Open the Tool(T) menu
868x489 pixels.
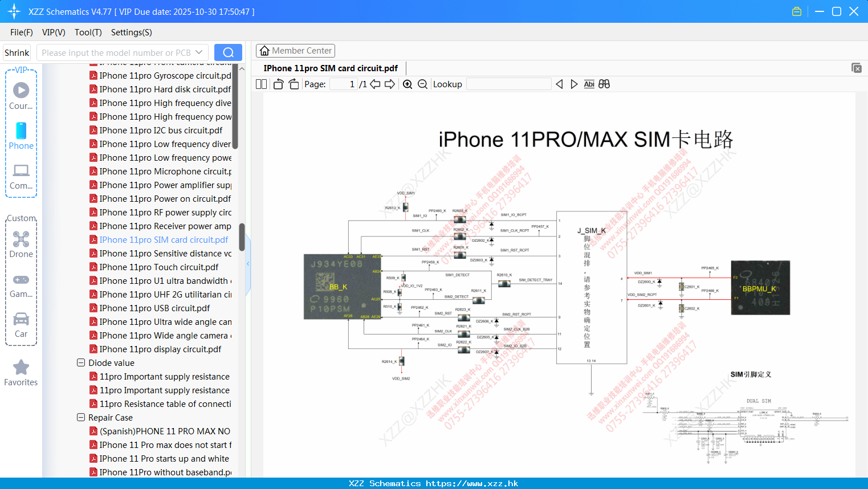88,32
